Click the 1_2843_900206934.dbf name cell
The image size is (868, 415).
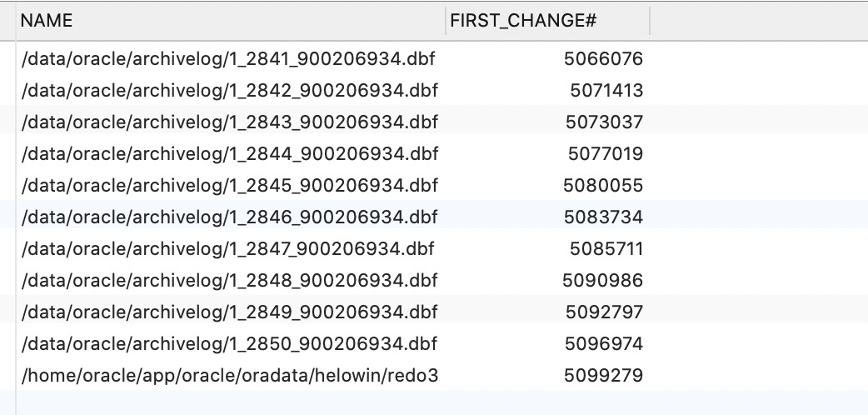(x=229, y=122)
